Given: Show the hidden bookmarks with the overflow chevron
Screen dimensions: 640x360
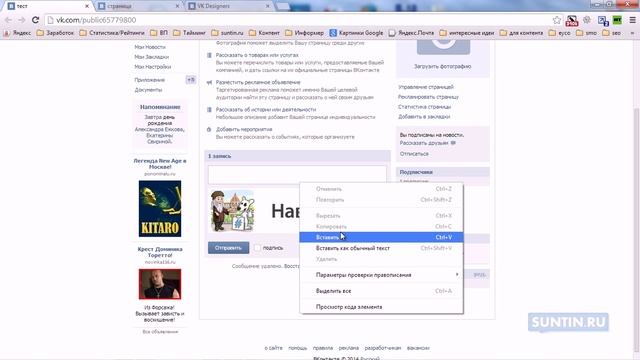Looking at the screenshot, I should [x=633, y=33].
